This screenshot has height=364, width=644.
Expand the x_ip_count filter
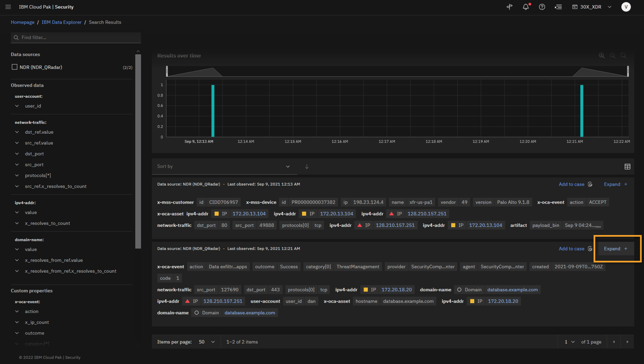pos(17,322)
